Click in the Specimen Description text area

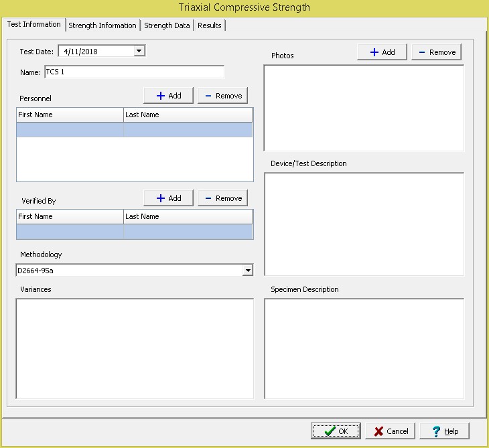click(364, 348)
